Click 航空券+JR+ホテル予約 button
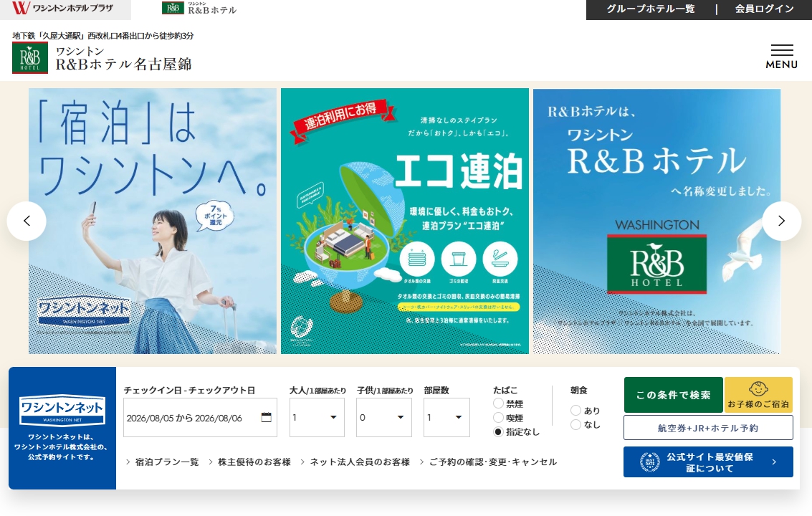This screenshot has height=516, width=812. (708, 428)
